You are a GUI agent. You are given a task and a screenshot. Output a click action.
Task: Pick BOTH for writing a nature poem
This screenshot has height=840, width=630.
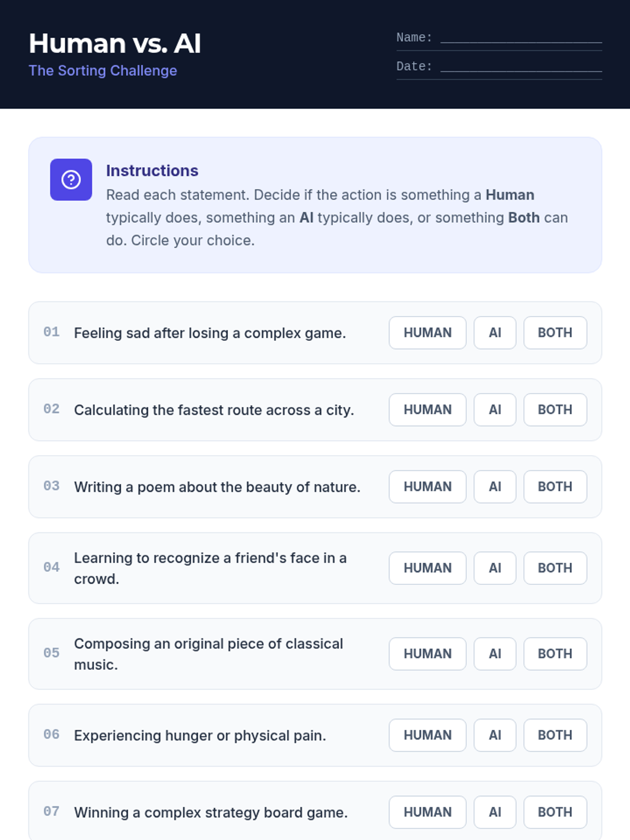click(x=555, y=487)
